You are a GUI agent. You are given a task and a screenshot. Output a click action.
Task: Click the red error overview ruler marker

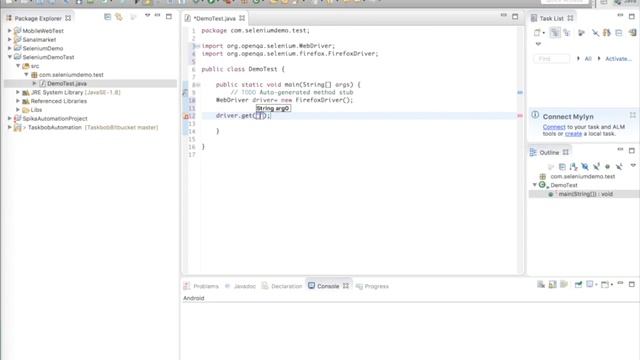click(520, 116)
